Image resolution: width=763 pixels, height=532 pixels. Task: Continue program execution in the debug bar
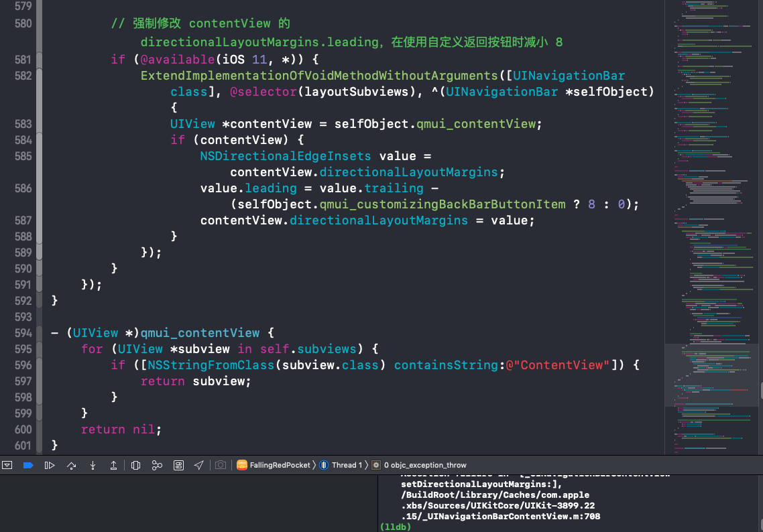point(50,466)
